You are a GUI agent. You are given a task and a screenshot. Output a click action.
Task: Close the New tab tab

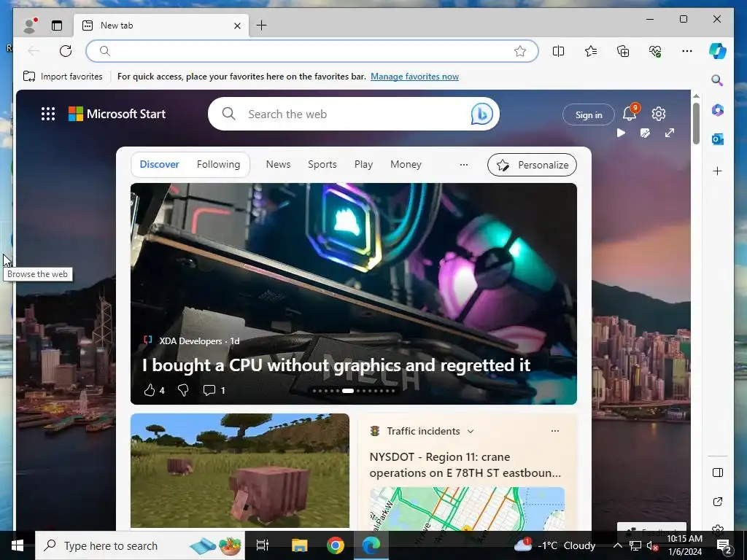(x=237, y=26)
